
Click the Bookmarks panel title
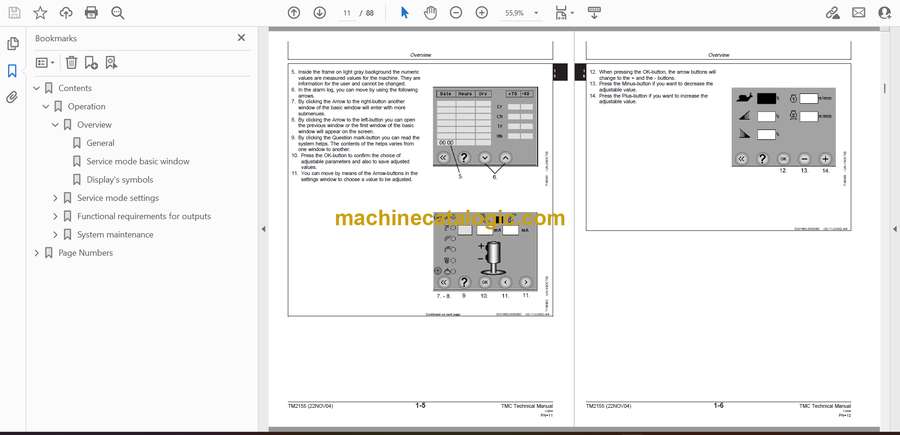point(56,38)
